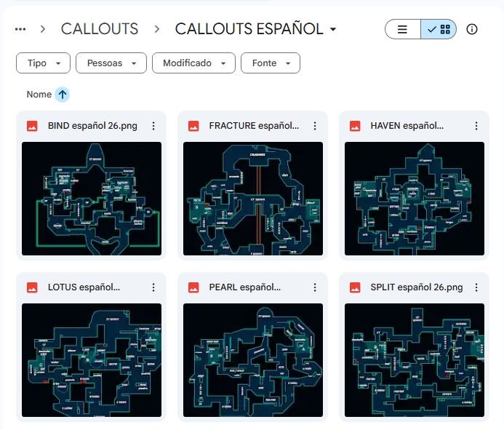
Task: Click the file name LOTUS español...
Action: (84, 287)
